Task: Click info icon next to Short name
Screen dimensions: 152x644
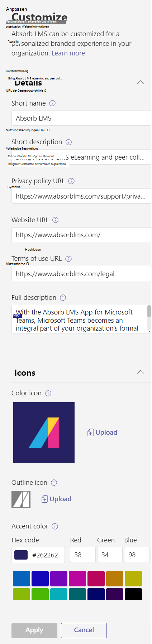Action: (52, 103)
